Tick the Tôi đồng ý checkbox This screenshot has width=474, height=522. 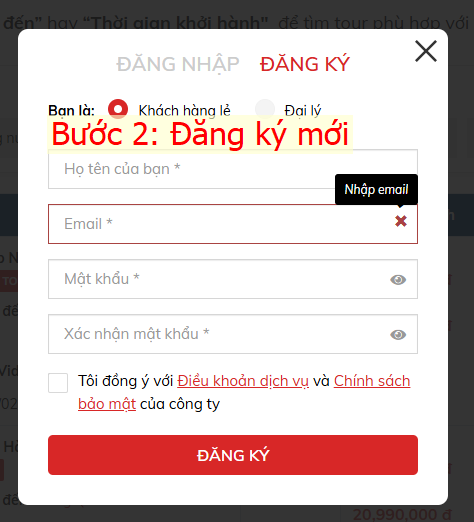[58, 383]
